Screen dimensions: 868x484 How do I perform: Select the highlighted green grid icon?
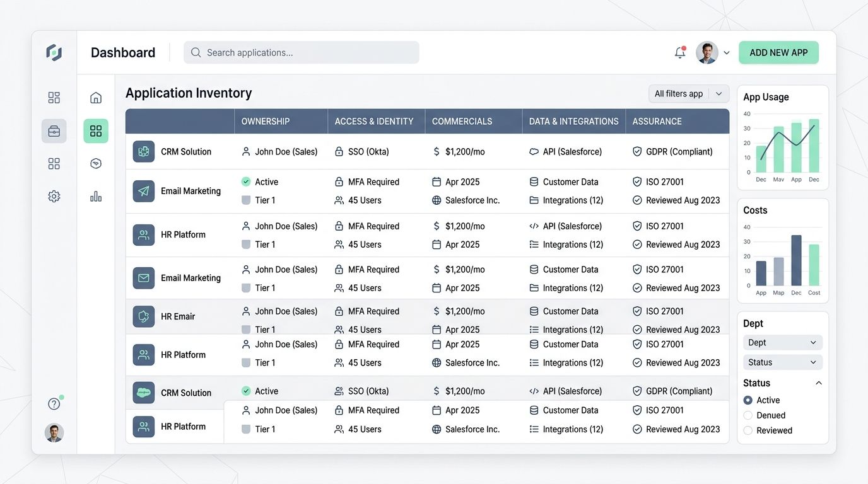[96, 131]
